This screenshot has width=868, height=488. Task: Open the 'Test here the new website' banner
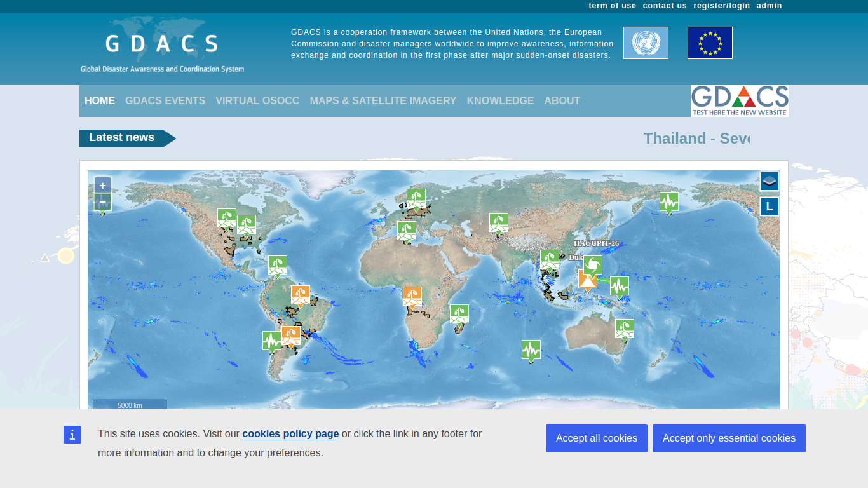(x=740, y=101)
